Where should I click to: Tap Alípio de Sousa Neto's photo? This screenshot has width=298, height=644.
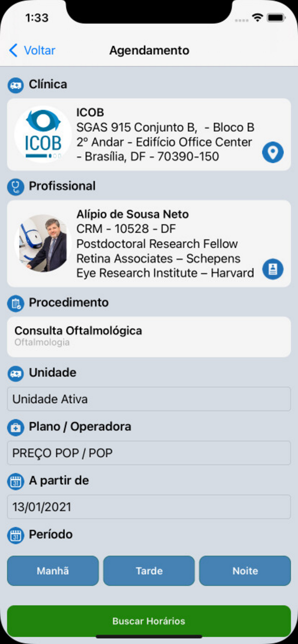pos(43,243)
